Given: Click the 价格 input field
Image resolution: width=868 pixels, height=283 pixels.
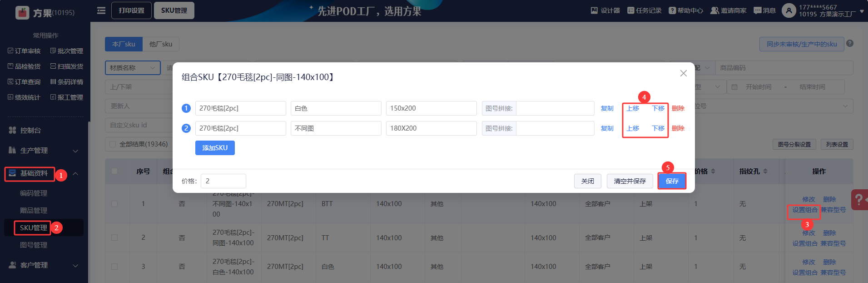Looking at the screenshot, I should [223, 181].
